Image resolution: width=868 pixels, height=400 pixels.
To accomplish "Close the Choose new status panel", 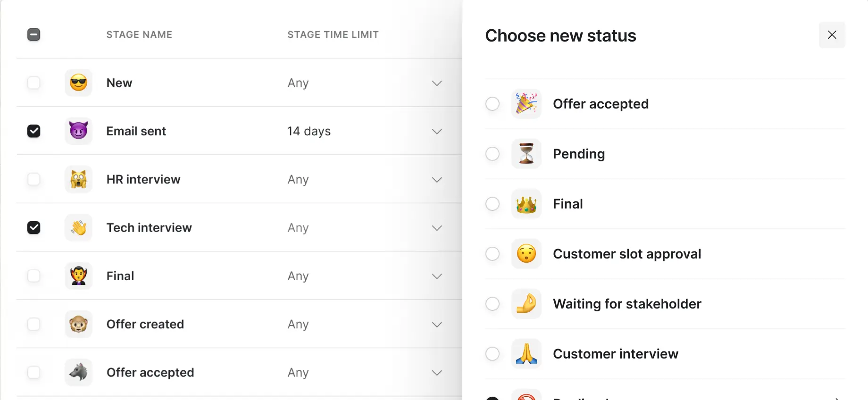I will pos(832,35).
